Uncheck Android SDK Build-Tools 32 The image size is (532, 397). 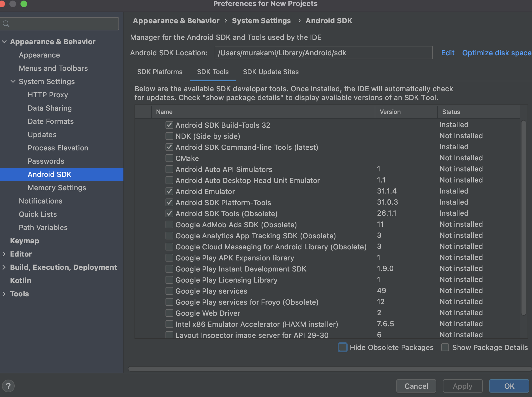[169, 125]
